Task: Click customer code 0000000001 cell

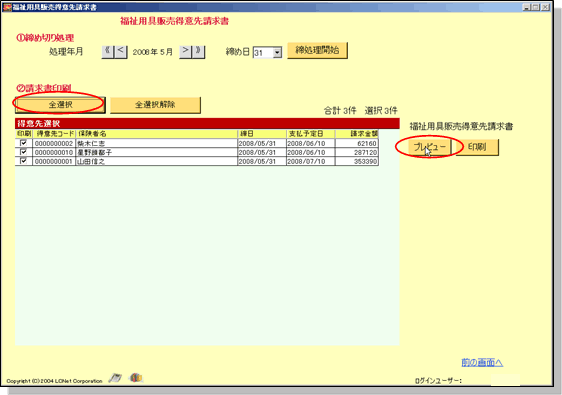Action: (x=54, y=161)
